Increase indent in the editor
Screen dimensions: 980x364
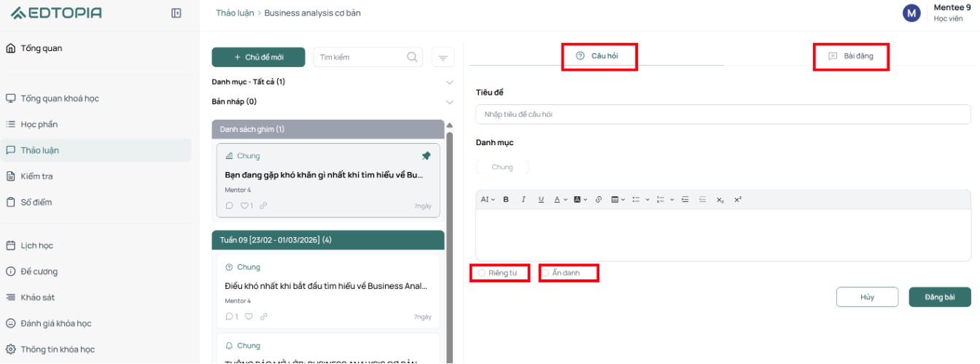coord(685,199)
